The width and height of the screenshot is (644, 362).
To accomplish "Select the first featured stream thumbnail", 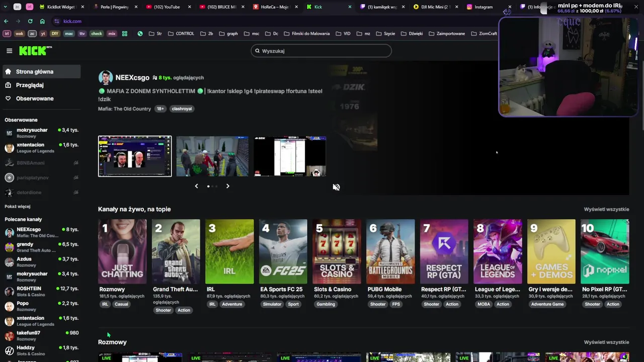I will coord(135,156).
